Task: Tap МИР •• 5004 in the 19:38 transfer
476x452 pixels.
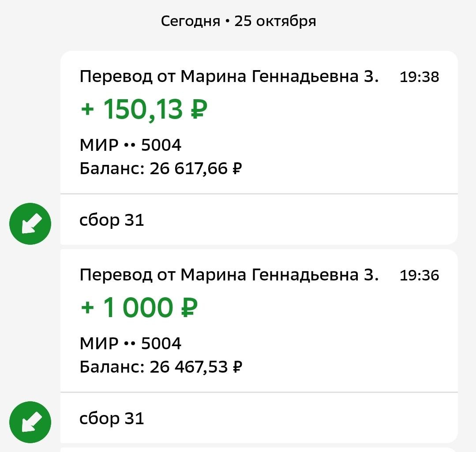Action: (130, 145)
